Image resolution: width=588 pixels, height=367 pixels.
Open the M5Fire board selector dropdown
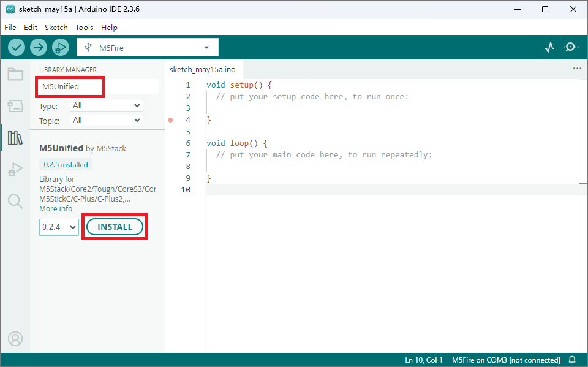coord(148,48)
